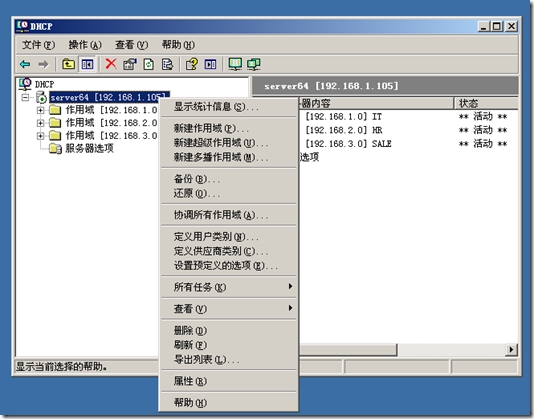534x419 pixels.
Task: Open the 文件(F) menu
Action: (x=38, y=45)
